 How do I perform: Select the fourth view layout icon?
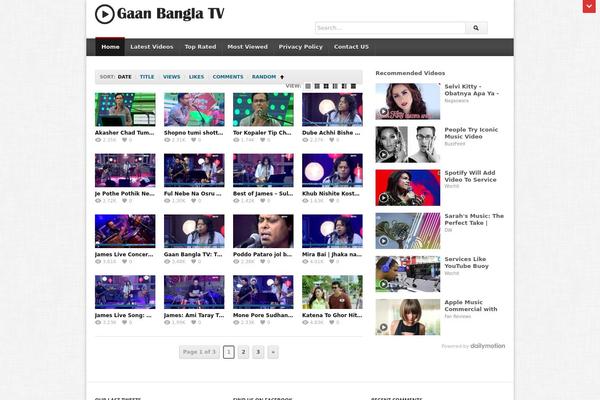[x=335, y=86]
